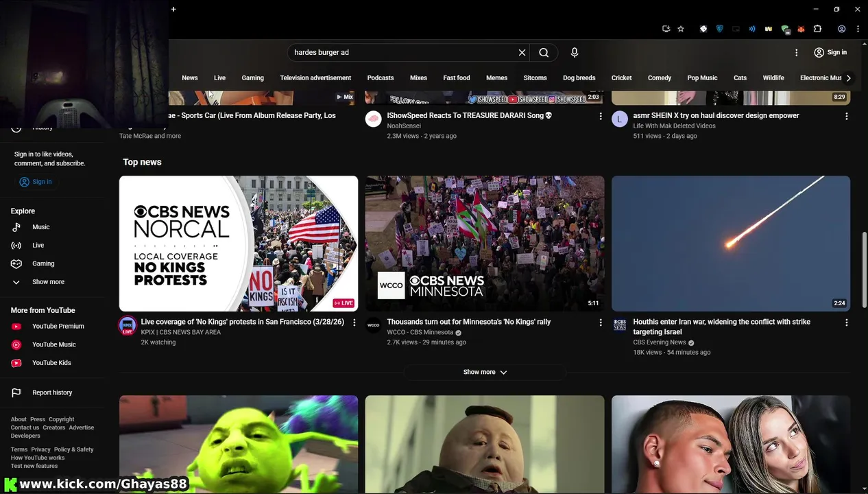The width and height of the screenshot is (868, 494).
Task: Play the missile streak thumbnail video
Action: point(731,244)
